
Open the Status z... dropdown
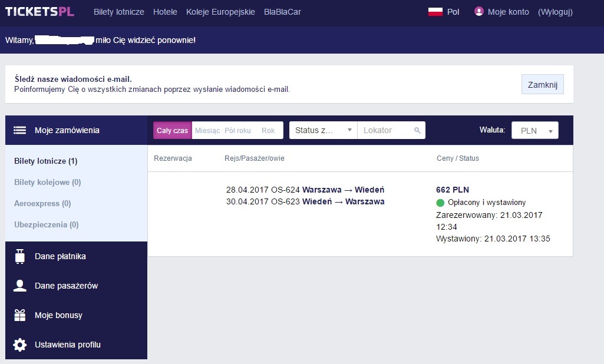click(x=323, y=130)
